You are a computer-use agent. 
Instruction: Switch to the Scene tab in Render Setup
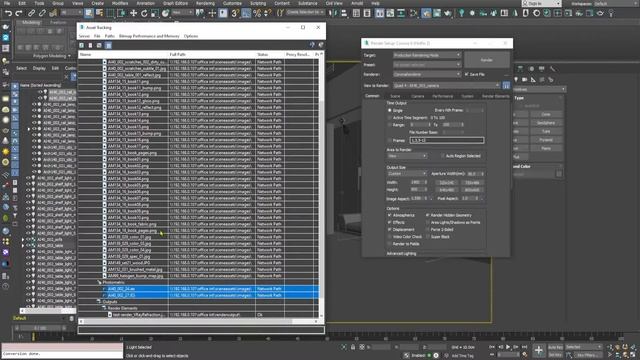click(395, 96)
